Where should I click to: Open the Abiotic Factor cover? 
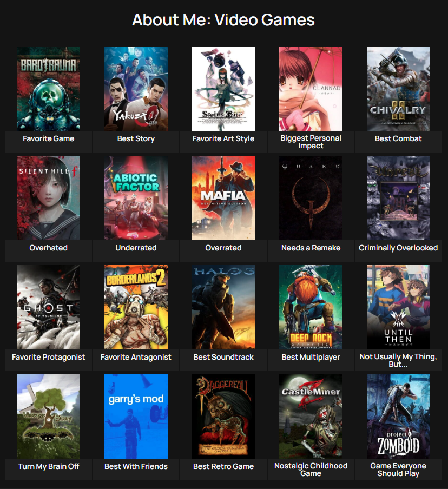[x=136, y=198]
